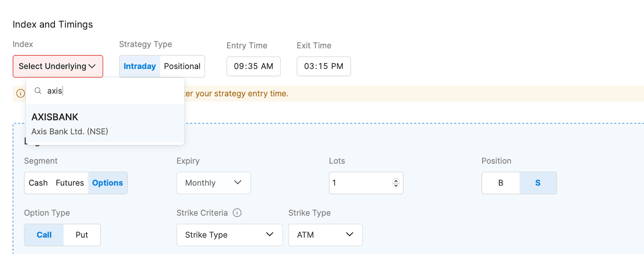
Task: Click the Strike Criteria info icon
Action: [237, 213]
